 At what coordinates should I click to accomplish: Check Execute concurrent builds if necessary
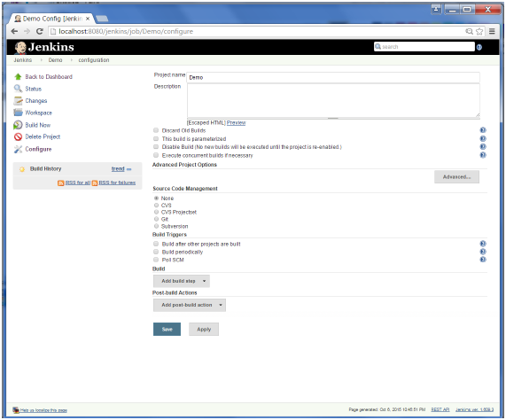tap(156, 155)
